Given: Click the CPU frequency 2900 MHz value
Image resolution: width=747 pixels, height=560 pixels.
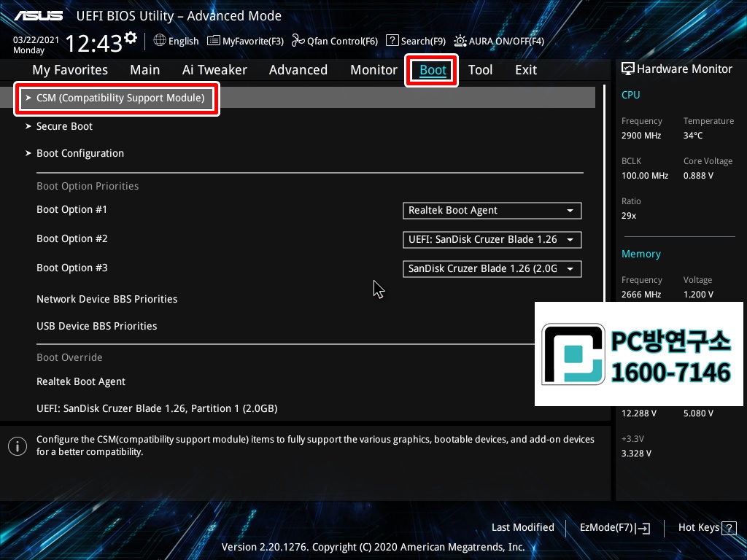Looking at the screenshot, I should [x=640, y=136].
